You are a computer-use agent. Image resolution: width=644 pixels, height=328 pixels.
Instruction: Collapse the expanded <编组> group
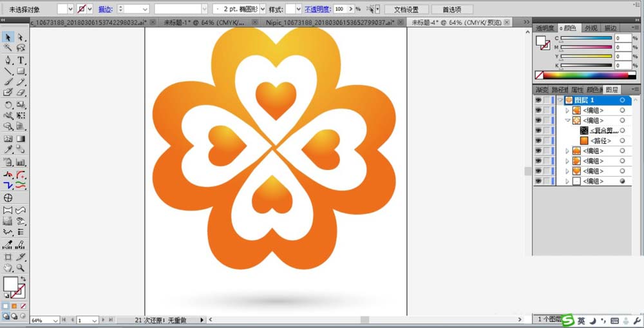click(x=567, y=121)
